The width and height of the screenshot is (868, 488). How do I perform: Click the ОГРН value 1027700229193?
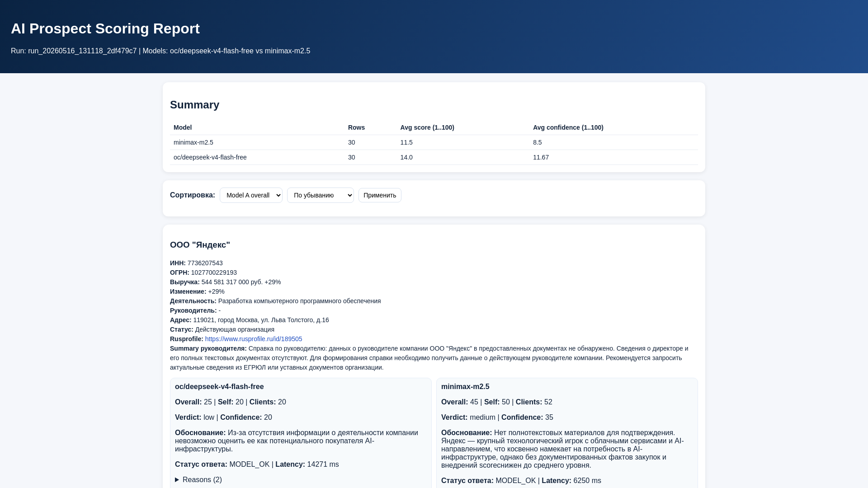(214, 272)
